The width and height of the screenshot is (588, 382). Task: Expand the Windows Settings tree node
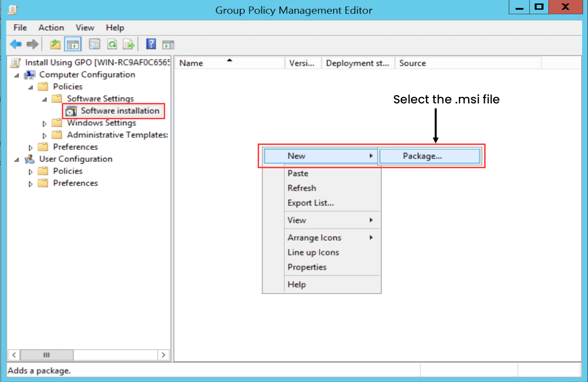45,123
